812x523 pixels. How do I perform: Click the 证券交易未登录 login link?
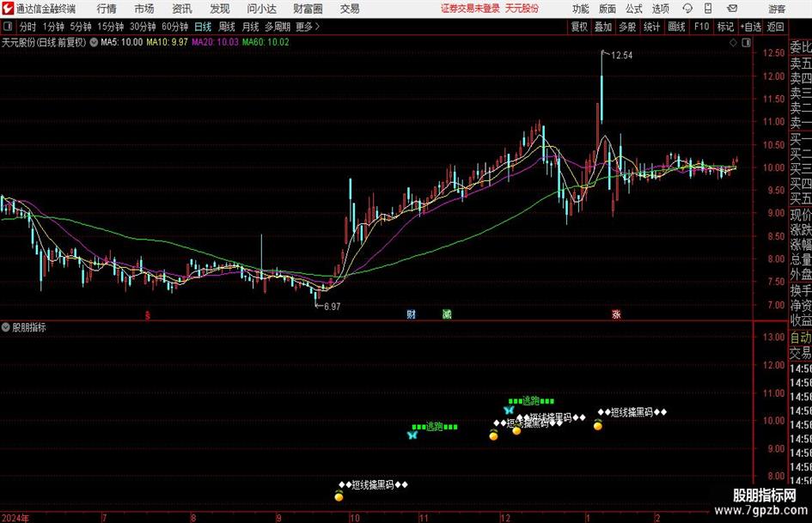[471, 9]
